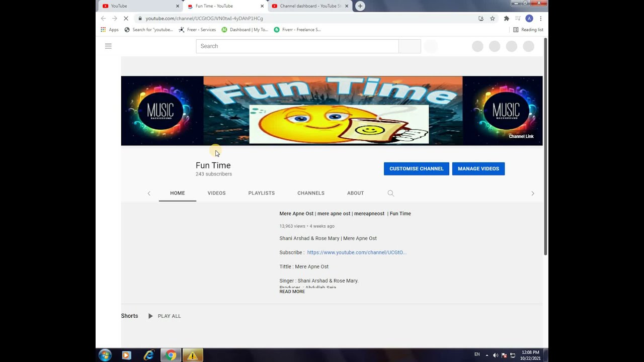This screenshot has width=644, height=362.
Task: Click CUSTOMISE CHANNEL button
Action: click(x=417, y=169)
